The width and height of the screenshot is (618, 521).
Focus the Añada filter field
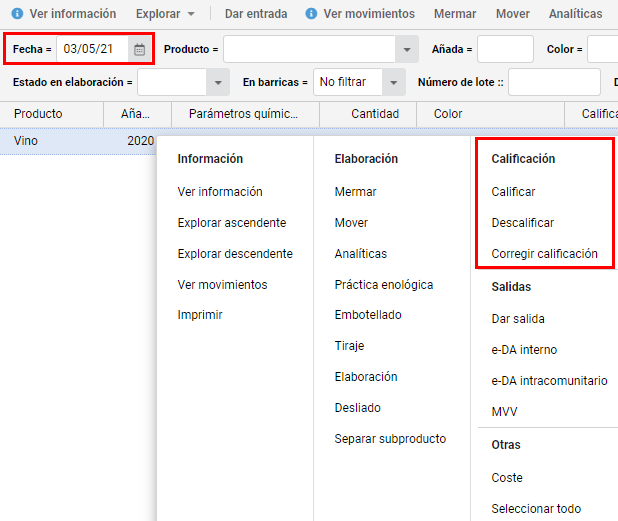505,49
